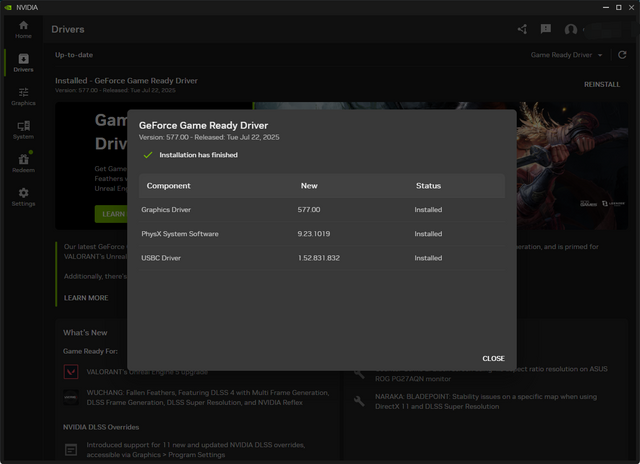Click the 'Installation has finished' message
The width and height of the screenshot is (640, 464).
click(x=198, y=155)
